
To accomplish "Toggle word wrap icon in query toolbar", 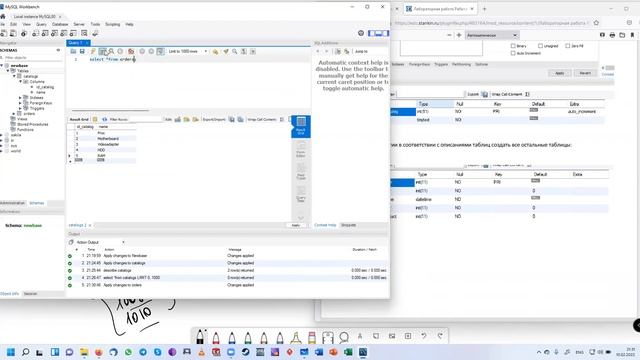I will click(x=253, y=51).
